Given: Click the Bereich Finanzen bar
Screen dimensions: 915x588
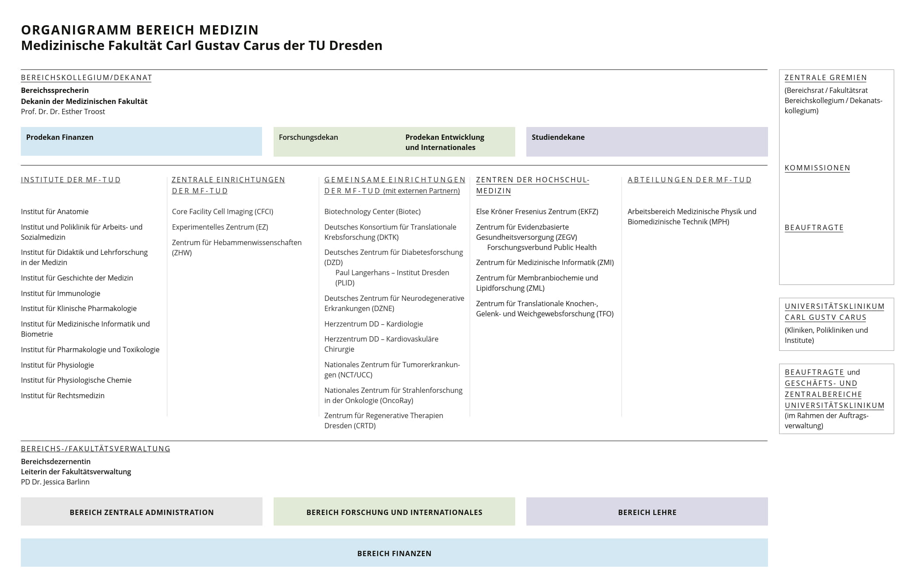Looking at the screenshot, I should (x=394, y=553).
